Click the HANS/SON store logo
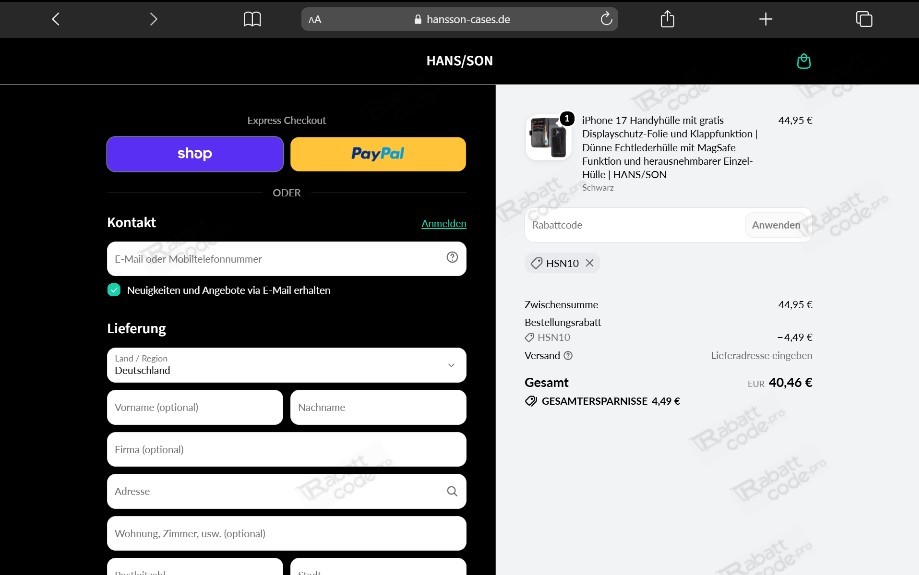Screen dimensions: 919x575 (x=460, y=61)
